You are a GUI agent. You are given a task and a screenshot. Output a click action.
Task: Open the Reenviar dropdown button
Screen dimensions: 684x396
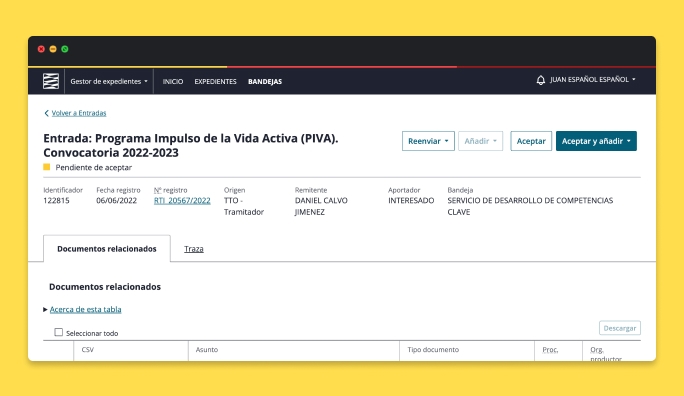(x=428, y=141)
